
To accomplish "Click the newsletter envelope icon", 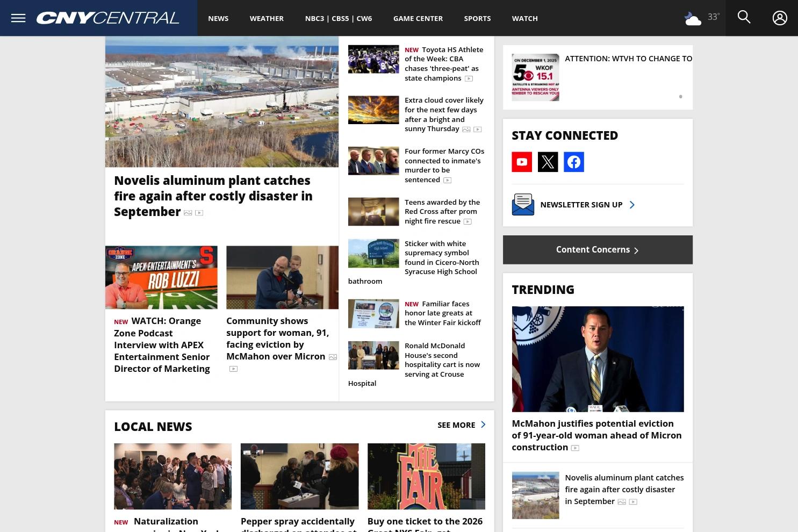I will click(x=523, y=205).
